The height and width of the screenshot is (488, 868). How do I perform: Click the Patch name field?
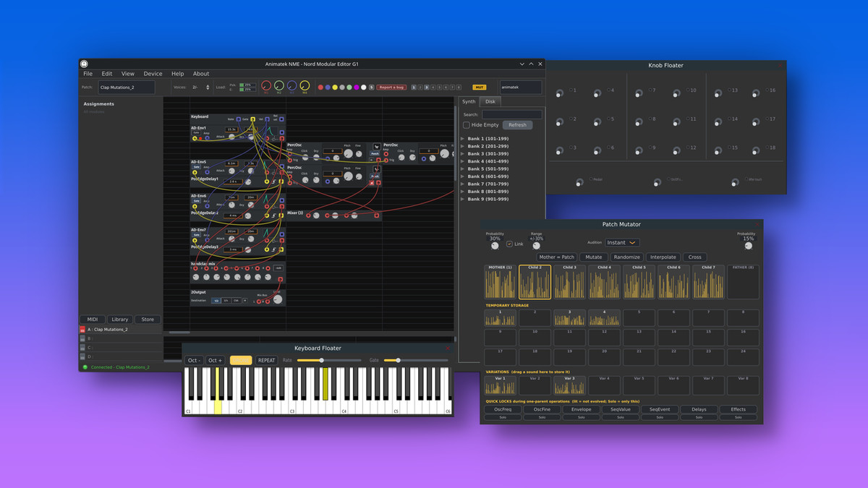tap(127, 87)
